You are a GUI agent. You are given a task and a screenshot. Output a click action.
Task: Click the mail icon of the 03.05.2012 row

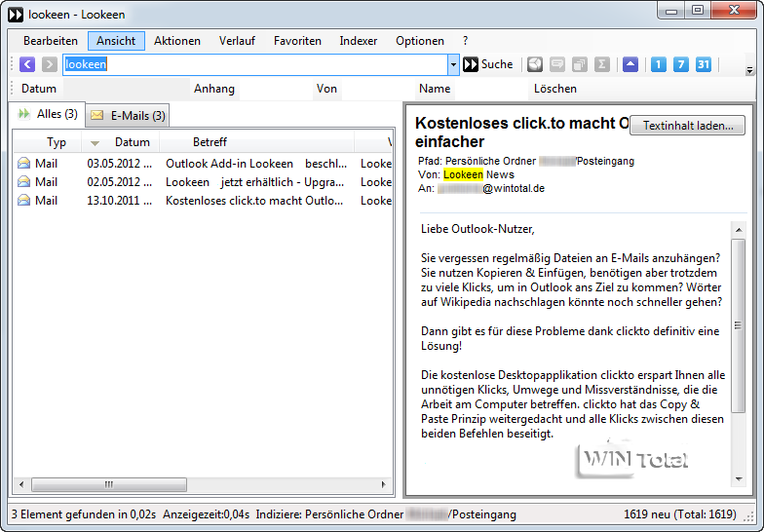(x=23, y=164)
